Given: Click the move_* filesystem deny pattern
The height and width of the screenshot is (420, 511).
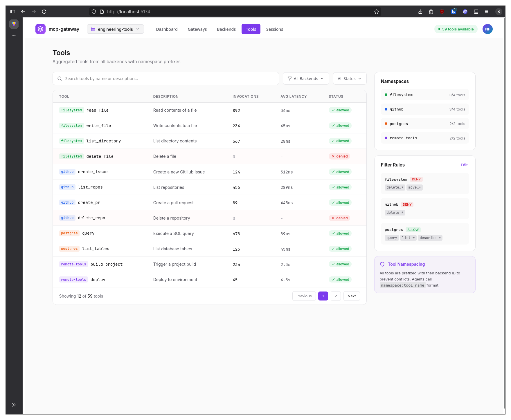Looking at the screenshot, I should click(414, 187).
